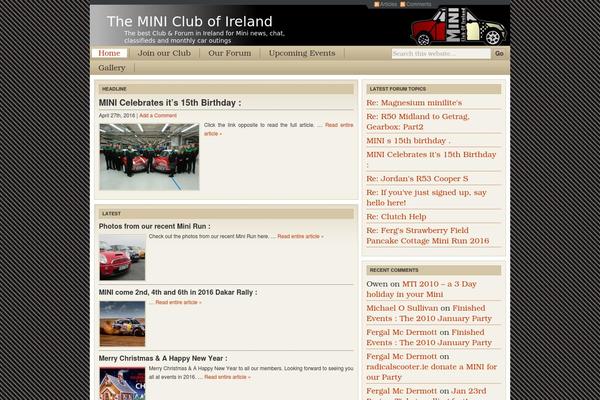View Upcoming Events menu item
The image size is (600, 400).
pos(302,53)
